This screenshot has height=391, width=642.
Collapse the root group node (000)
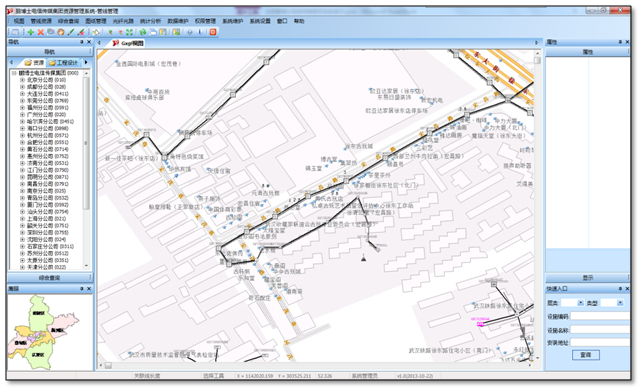[14, 73]
